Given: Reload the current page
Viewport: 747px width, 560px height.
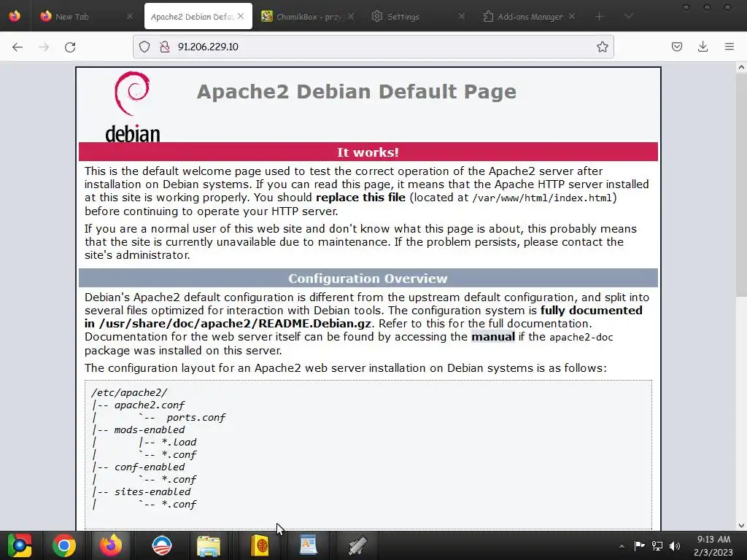Looking at the screenshot, I should tap(70, 47).
